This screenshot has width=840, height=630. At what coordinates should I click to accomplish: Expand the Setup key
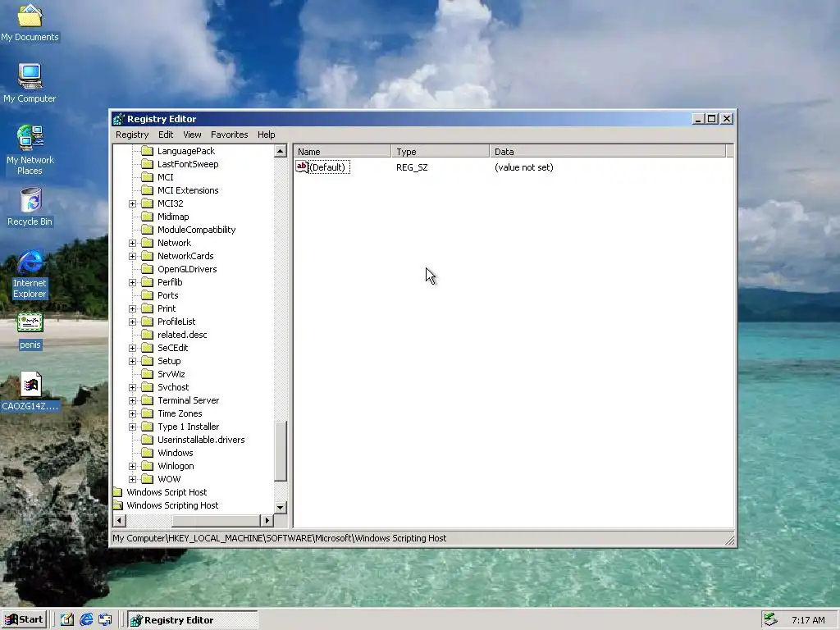coord(132,361)
